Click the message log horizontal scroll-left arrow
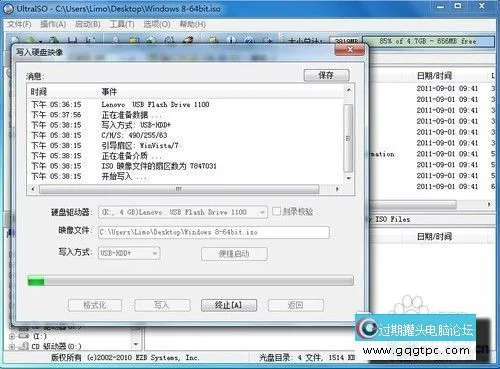 click(33, 189)
